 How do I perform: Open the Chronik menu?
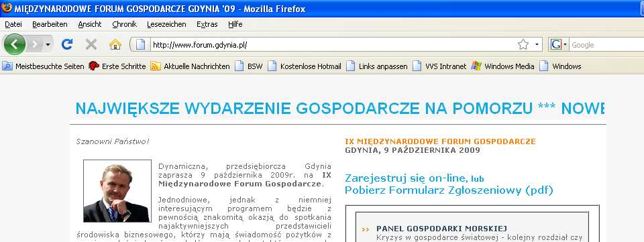pos(125,24)
